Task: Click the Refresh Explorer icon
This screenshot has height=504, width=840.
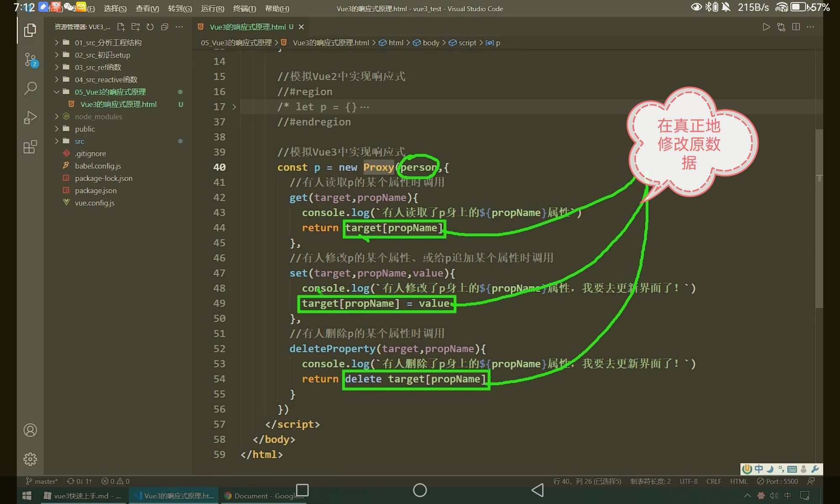Action: (x=150, y=27)
